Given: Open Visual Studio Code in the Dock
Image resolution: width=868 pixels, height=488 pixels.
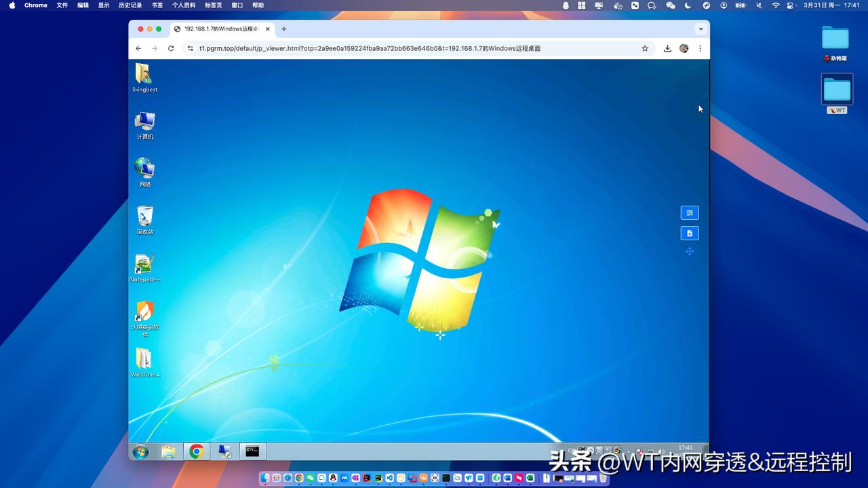Looking at the screenshot, I should 390,478.
